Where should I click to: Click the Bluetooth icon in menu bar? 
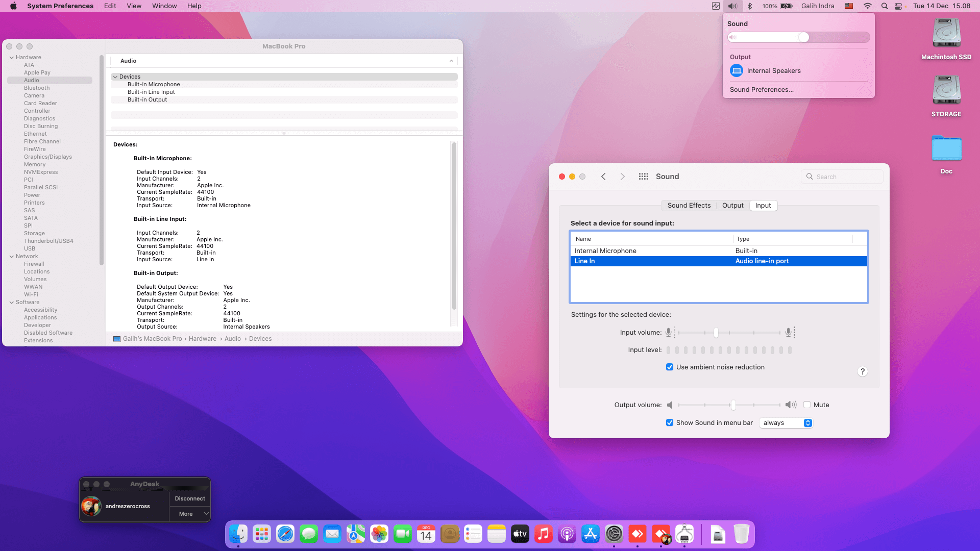point(750,6)
